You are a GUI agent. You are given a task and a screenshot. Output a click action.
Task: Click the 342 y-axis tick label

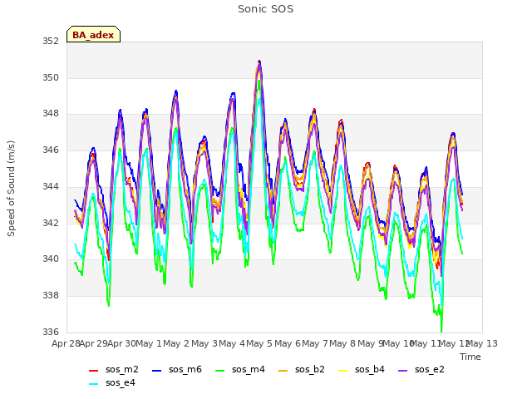(51, 223)
